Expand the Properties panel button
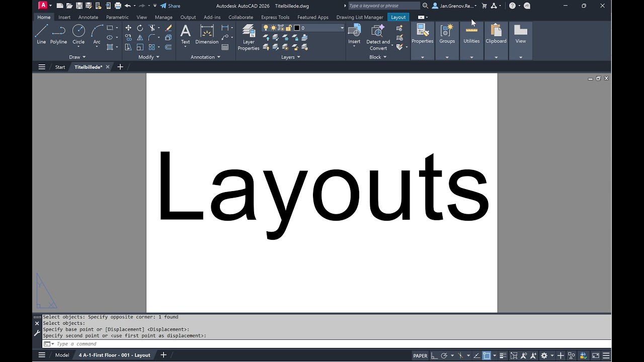The height and width of the screenshot is (362, 644). (422, 41)
